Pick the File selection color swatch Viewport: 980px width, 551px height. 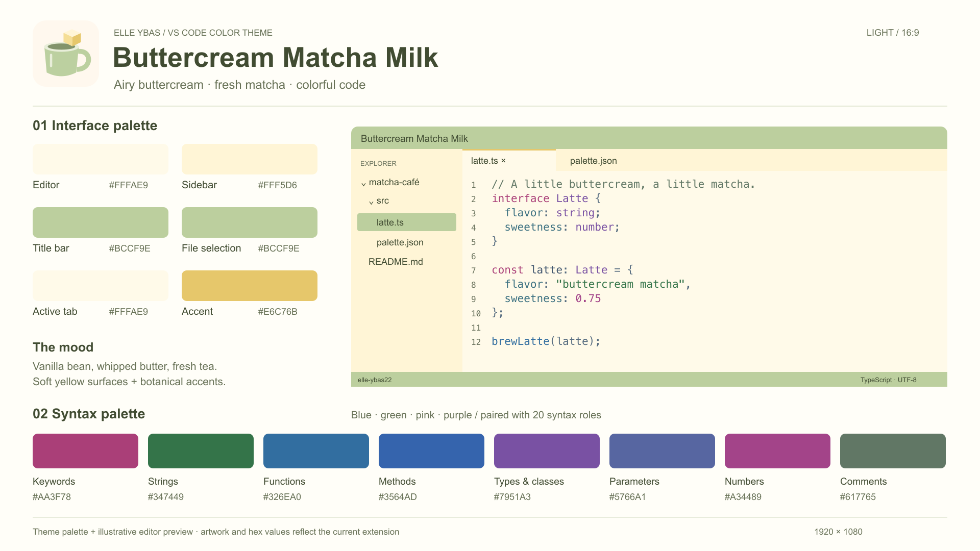(x=250, y=222)
